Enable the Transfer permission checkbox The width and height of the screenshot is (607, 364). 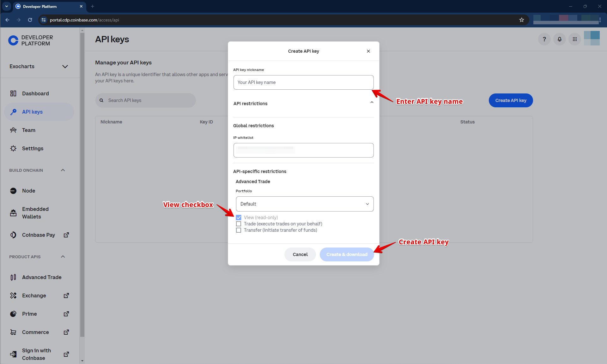(x=239, y=230)
